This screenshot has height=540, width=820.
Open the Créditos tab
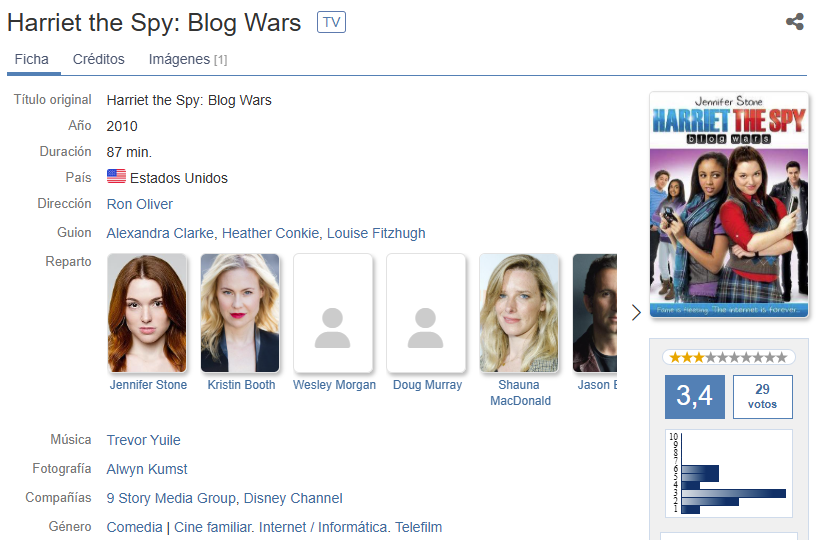(x=98, y=59)
